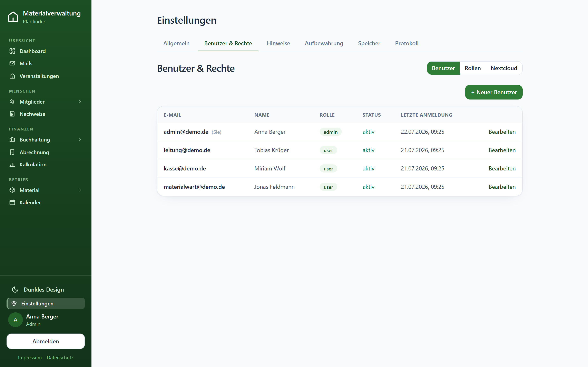The image size is (588, 367).
Task: Open Kalender via its calendar icon
Action: pos(12,202)
